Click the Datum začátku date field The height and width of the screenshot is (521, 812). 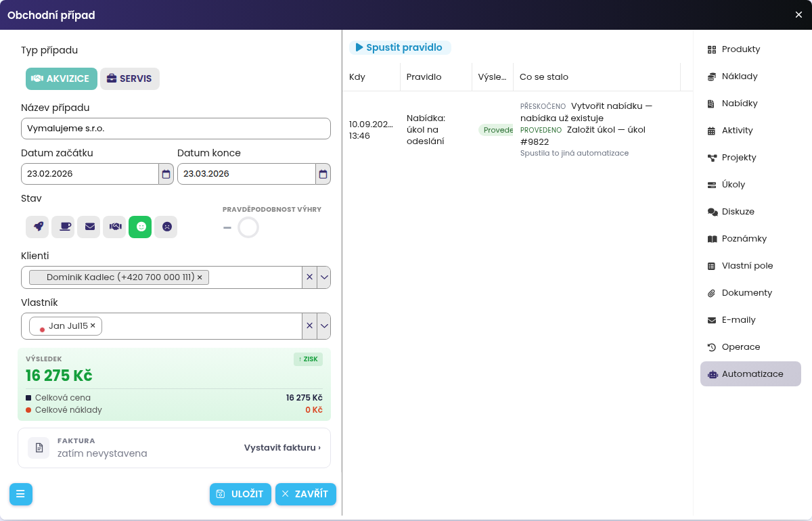point(90,174)
